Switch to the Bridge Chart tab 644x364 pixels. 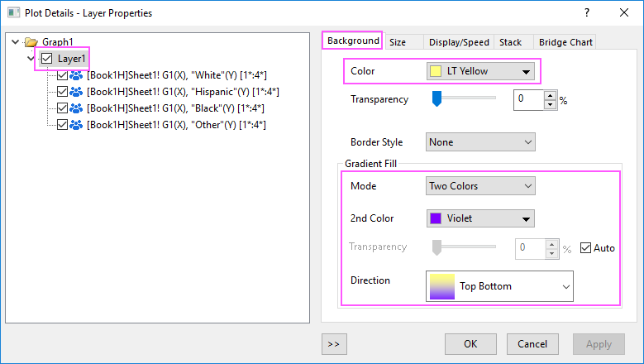pos(565,42)
